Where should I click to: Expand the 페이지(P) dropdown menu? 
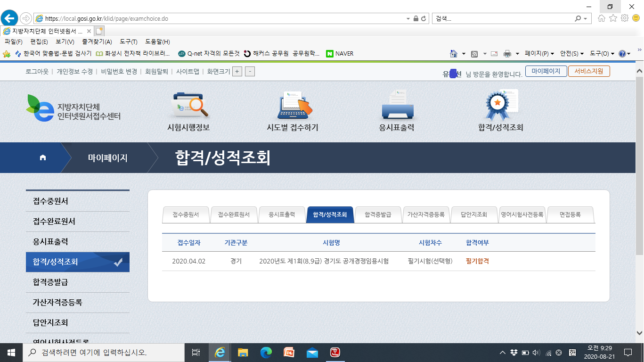[539, 54]
